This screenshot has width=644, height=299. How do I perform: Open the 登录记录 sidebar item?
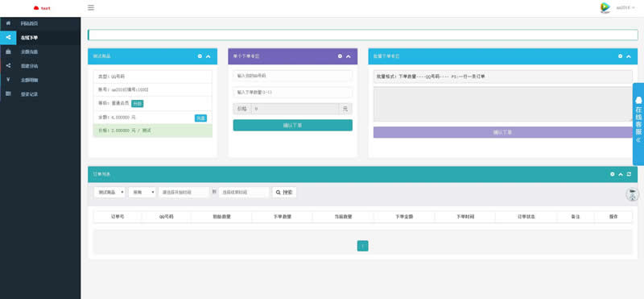tap(40, 93)
